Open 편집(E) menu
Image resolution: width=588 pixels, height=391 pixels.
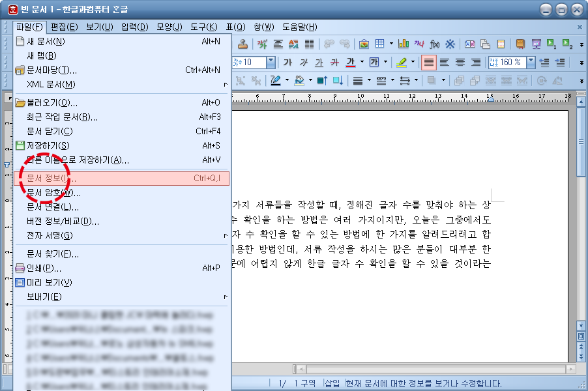65,27
